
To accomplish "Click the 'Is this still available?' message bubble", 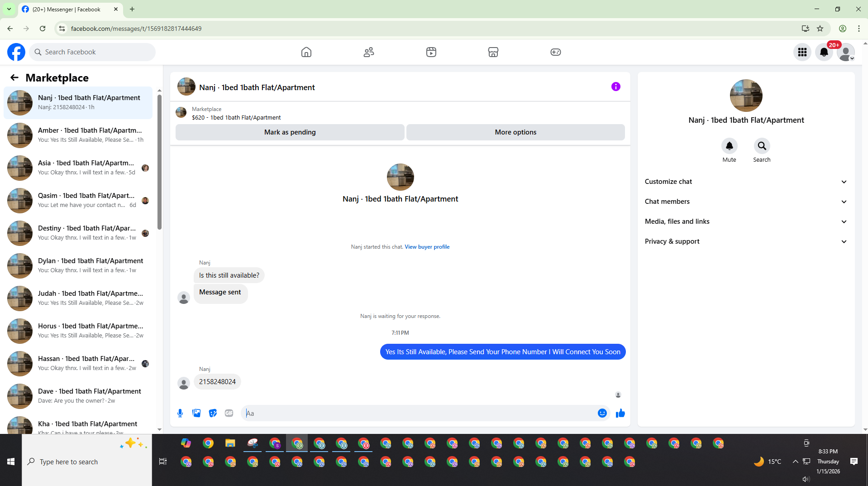I will pyautogui.click(x=229, y=275).
